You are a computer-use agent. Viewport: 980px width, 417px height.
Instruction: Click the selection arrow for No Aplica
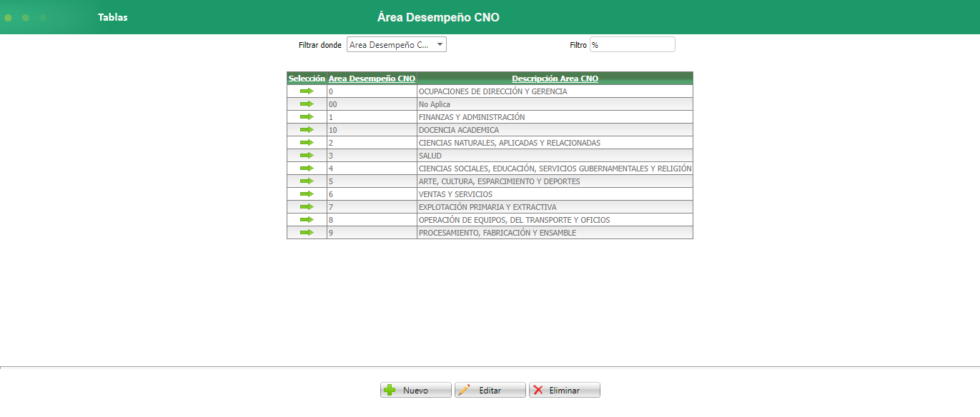[x=307, y=104]
